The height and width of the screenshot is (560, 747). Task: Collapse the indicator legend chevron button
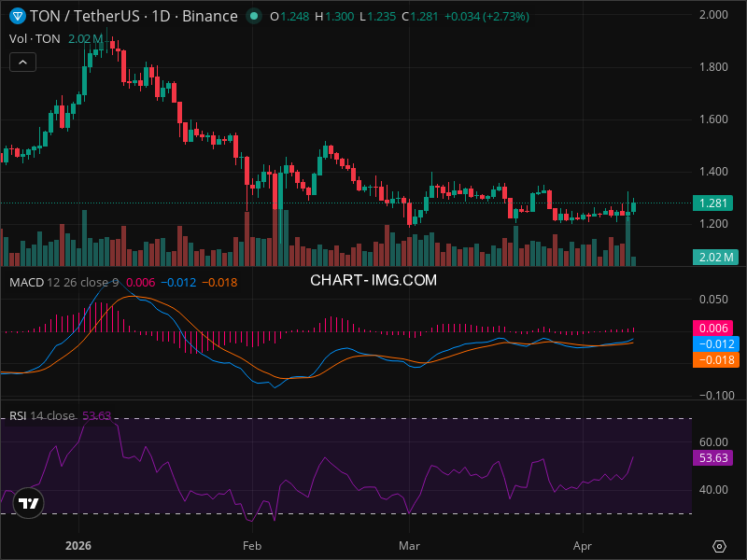22,63
